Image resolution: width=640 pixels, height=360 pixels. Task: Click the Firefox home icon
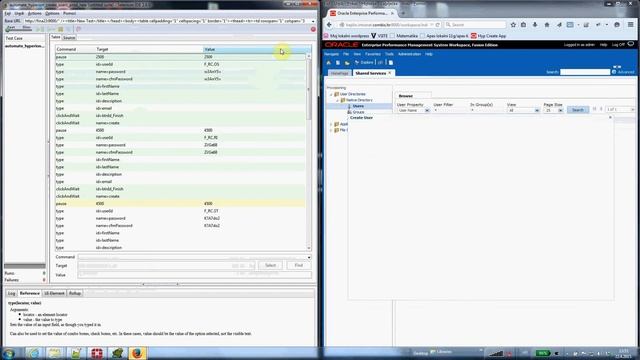pyautogui.click(x=547, y=25)
